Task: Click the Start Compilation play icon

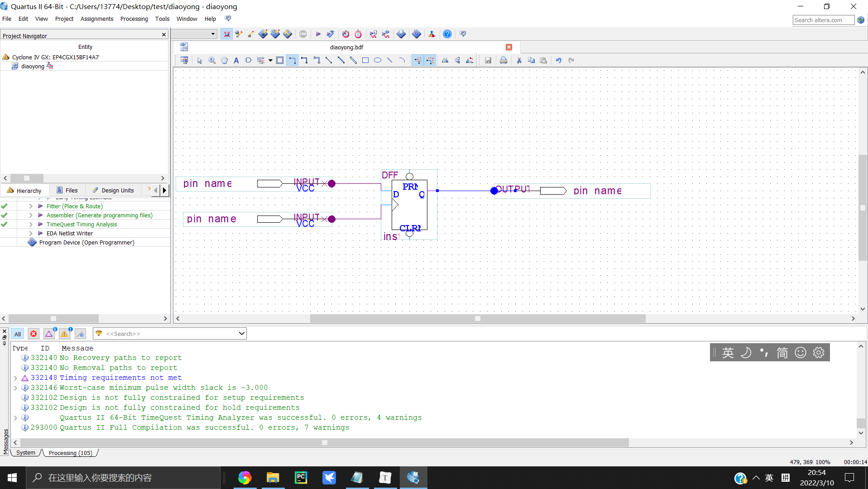Action: (x=318, y=34)
